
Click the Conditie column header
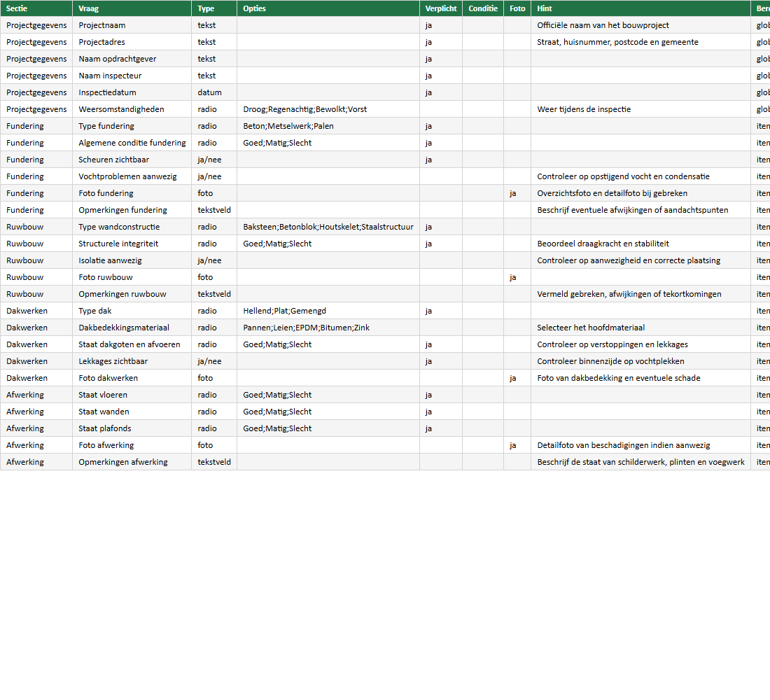tap(483, 8)
